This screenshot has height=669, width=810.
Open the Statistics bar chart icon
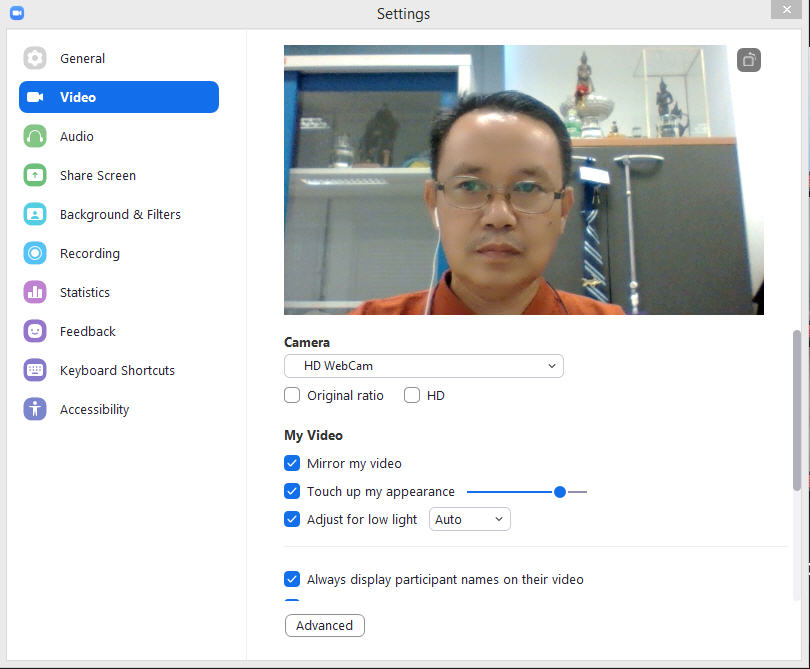(35, 292)
